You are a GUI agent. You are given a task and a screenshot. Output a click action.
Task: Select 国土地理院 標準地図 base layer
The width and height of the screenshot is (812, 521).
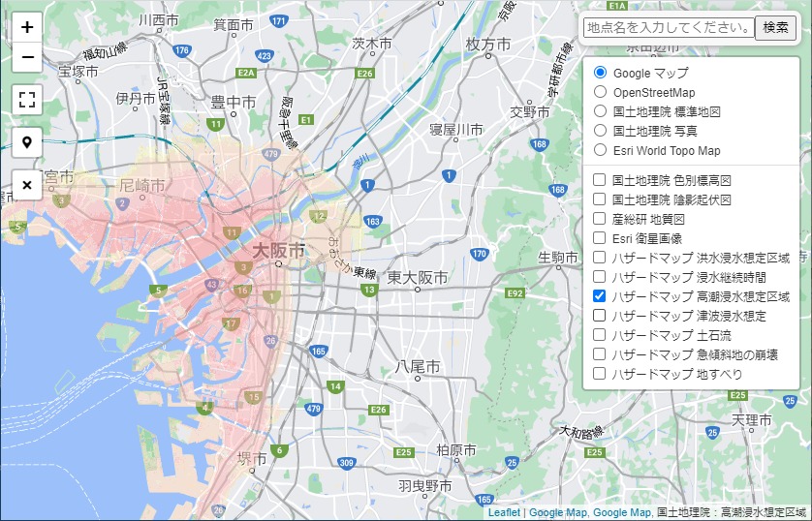coord(600,110)
